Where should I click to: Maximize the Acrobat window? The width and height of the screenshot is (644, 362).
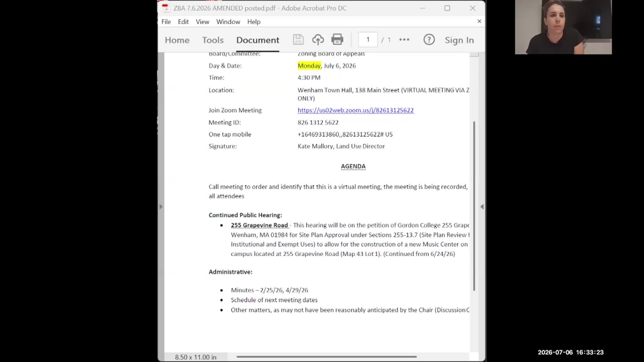(447, 8)
